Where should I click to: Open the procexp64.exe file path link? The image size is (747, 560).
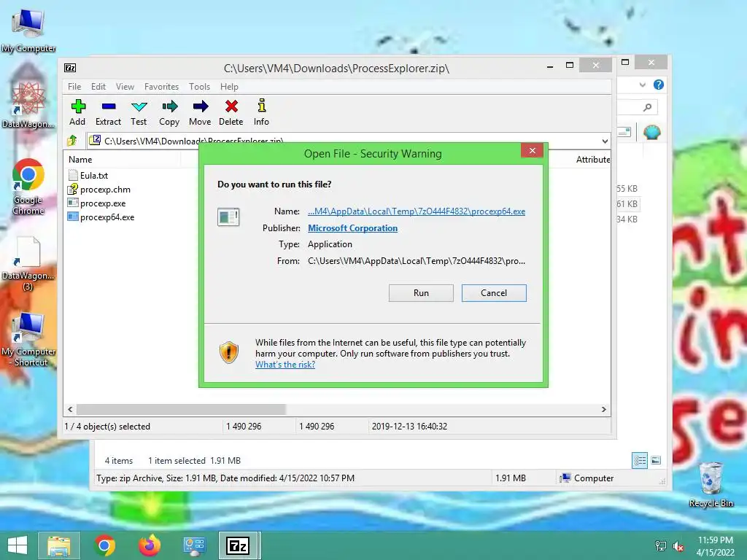417,211
